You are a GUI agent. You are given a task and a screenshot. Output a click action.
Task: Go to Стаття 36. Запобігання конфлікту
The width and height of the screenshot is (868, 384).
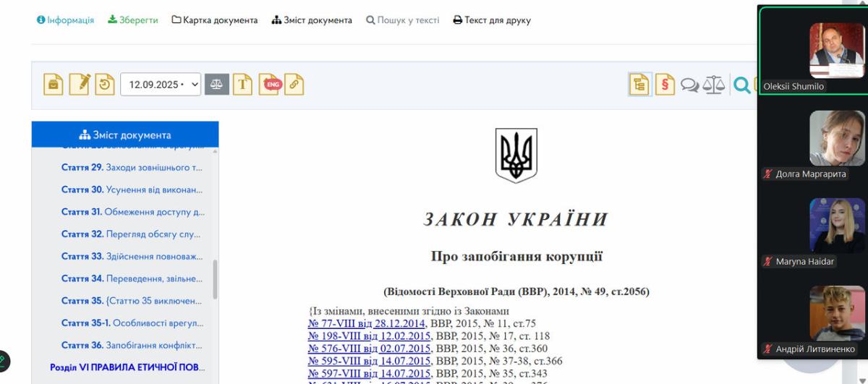pyautogui.click(x=132, y=345)
